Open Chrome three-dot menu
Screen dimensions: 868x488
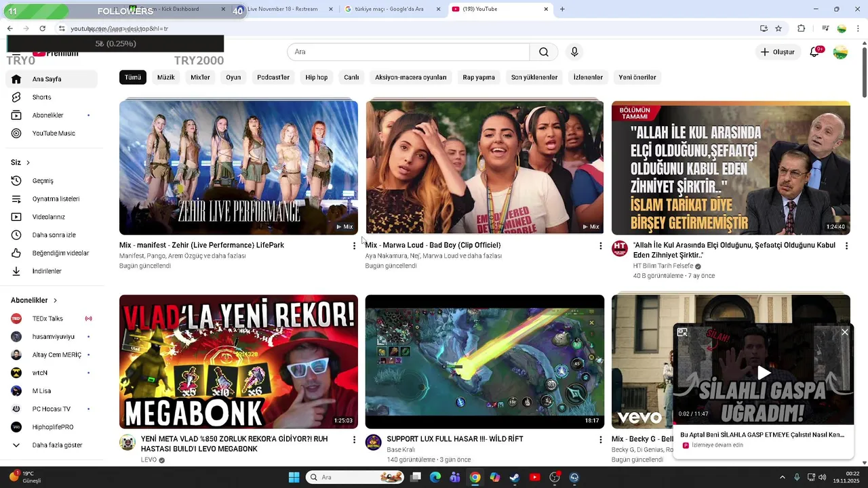coord(859,28)
